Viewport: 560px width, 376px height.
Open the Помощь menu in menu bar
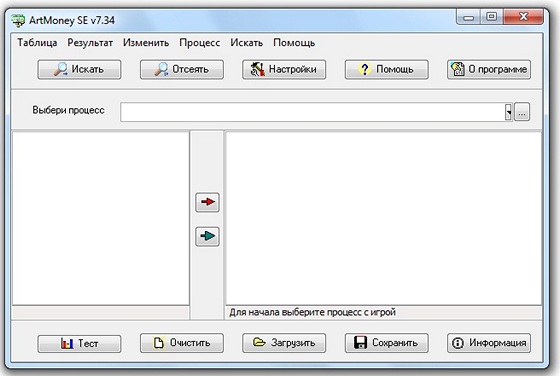(294, 43)
